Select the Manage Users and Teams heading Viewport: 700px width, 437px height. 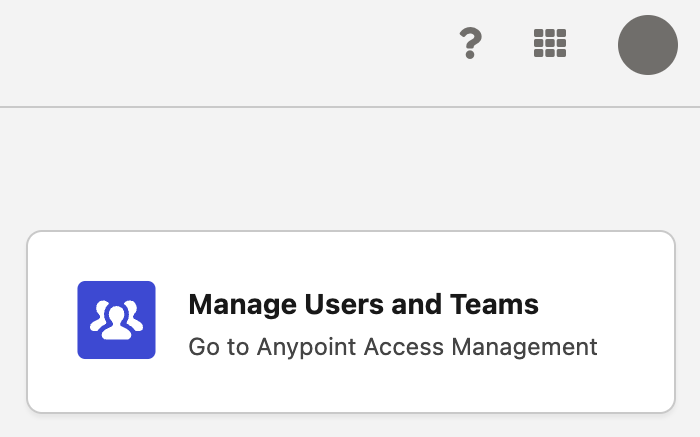[x=363, y=304]
